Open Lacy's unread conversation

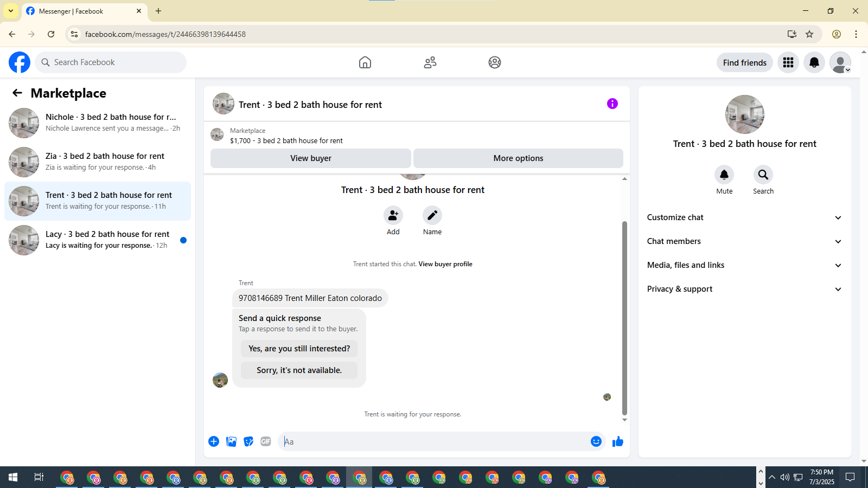(98, 240)
